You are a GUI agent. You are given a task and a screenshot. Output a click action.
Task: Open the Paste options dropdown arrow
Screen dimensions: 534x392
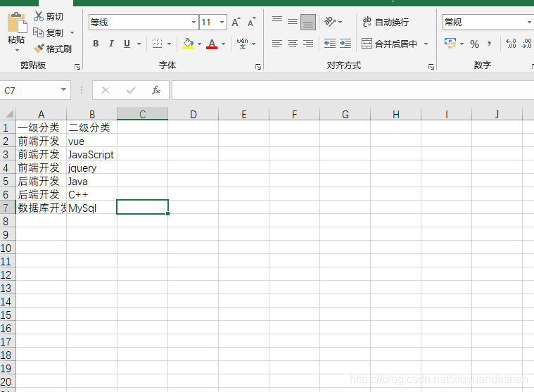[17, 51]
